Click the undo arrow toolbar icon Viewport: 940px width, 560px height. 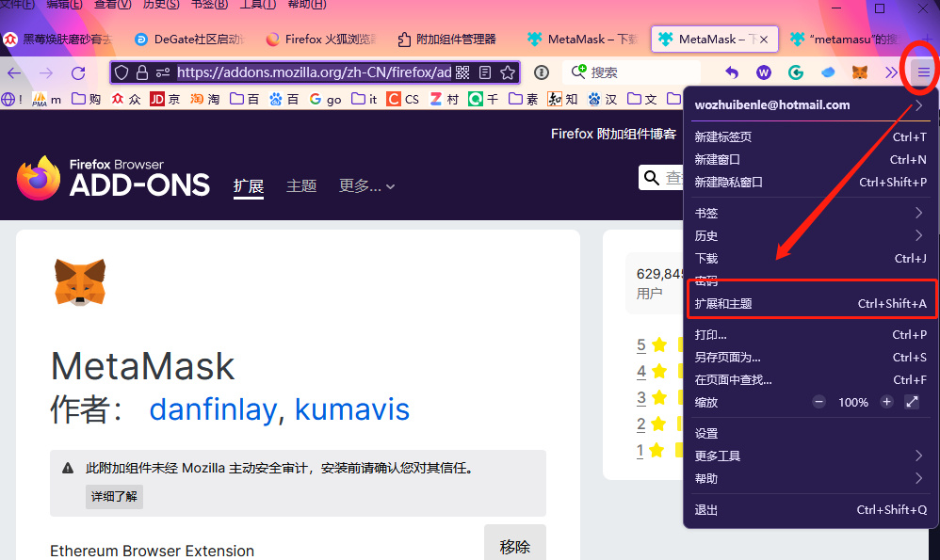(x=732, y=72)
